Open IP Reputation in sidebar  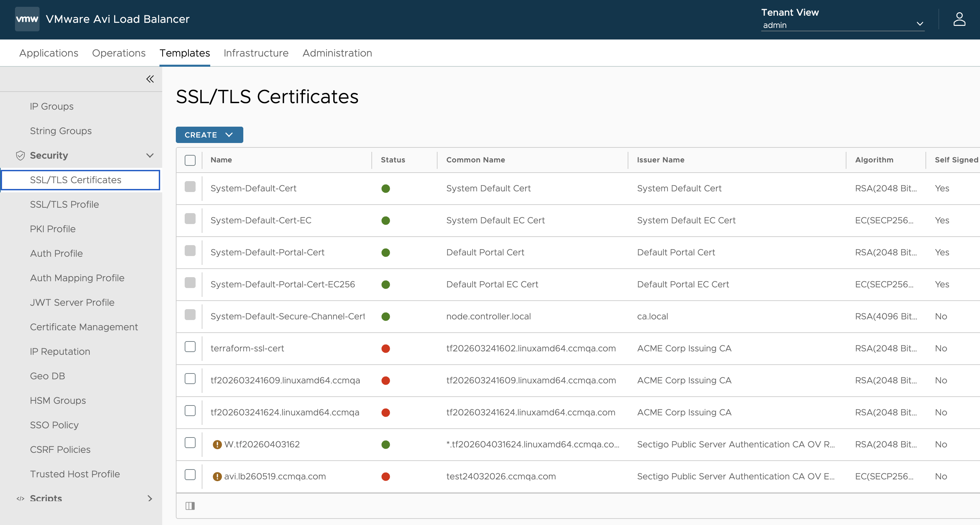[60, 352]
